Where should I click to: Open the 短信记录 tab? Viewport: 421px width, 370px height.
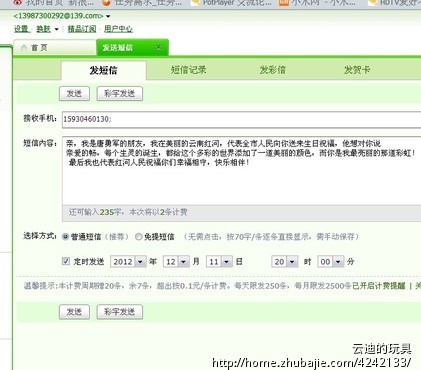pos(188,70)
